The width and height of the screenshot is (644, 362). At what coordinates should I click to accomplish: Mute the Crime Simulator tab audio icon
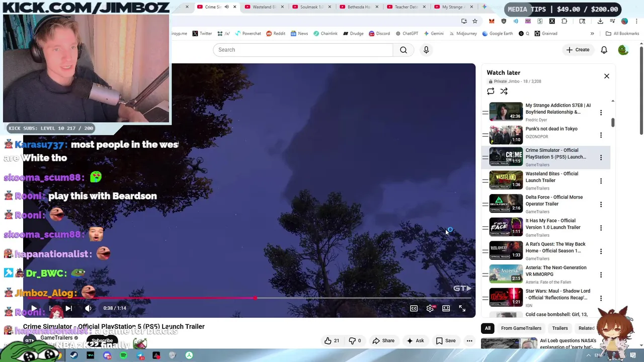point(226,7)
